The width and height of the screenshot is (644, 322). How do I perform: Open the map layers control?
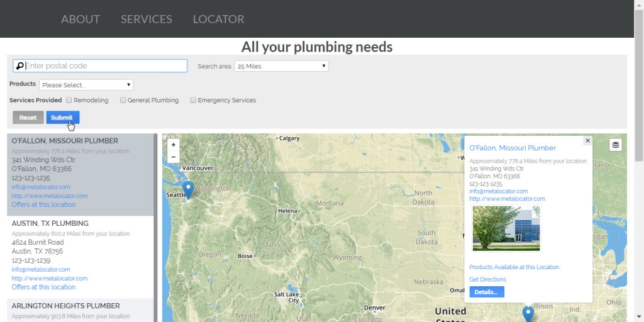click(x=615, y=145)
